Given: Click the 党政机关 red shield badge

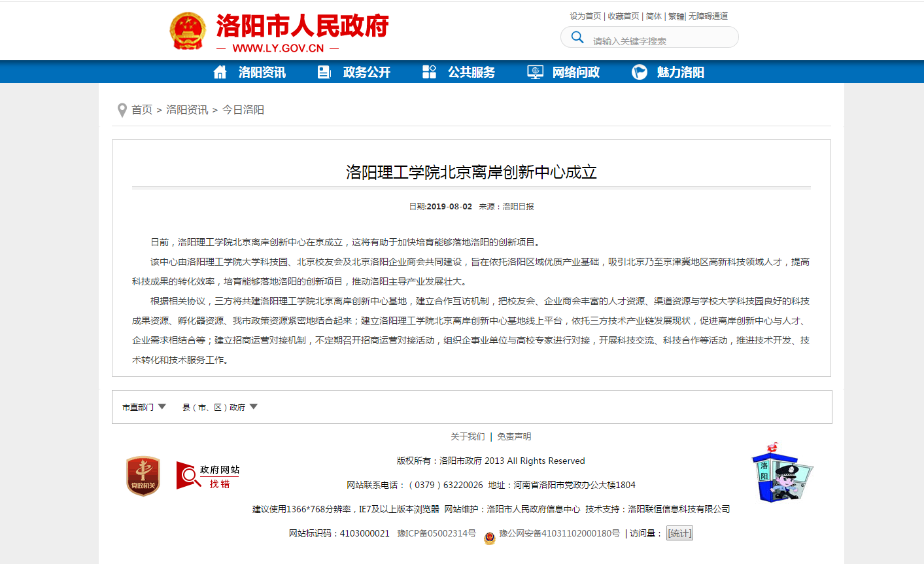Looking at the screenshot, I should (143, 476).
